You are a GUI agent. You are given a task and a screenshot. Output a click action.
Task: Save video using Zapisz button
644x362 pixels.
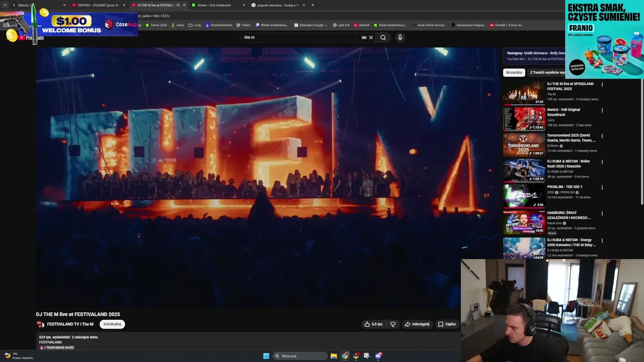tap(447, 324)
